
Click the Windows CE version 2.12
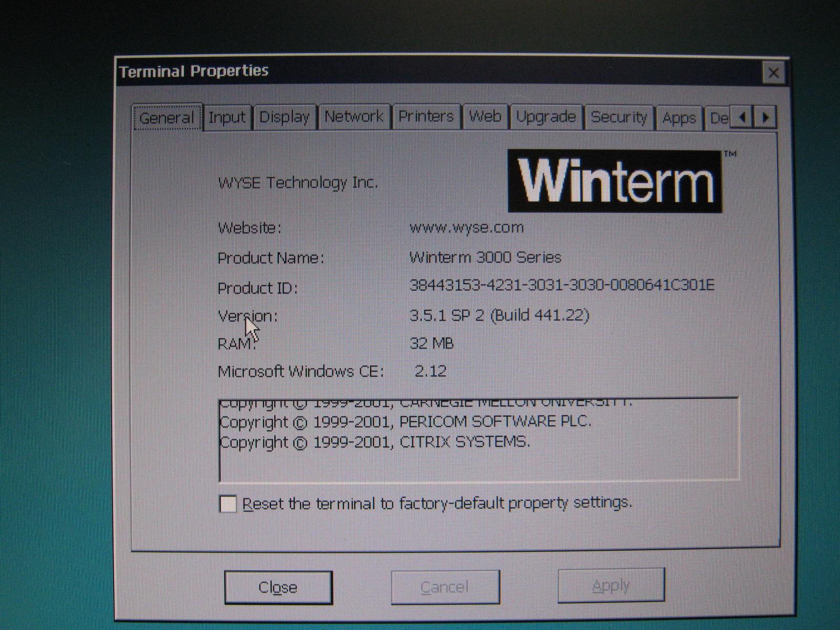[430, 371]
